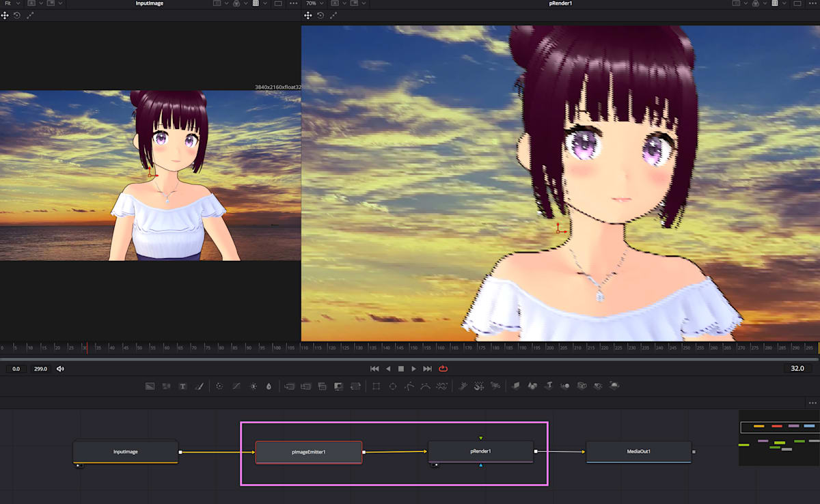Mute audio with the speaker icon
Viewport: 820px width, 504px height.
(61, 368)
